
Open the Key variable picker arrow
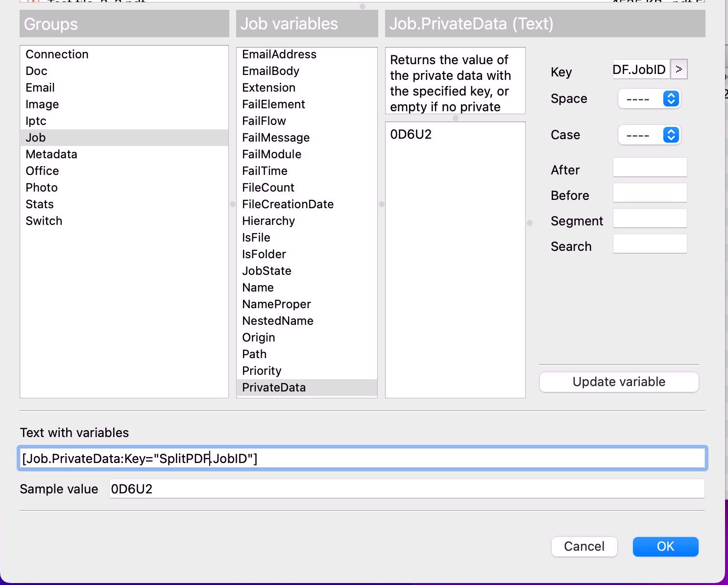point(679,69)
